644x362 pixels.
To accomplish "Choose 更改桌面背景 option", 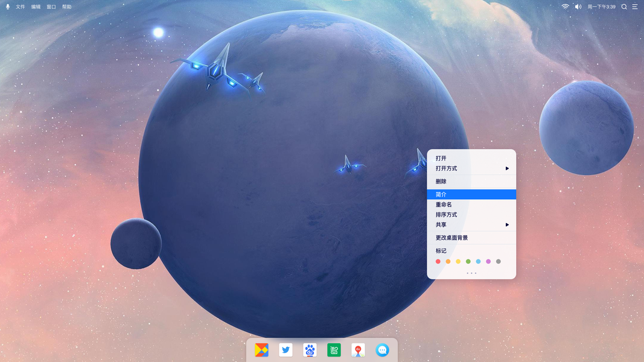I will pos(471,238).
